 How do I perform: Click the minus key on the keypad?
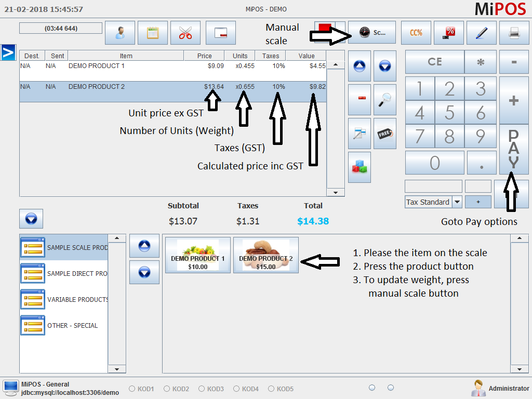tap(514, 62)
